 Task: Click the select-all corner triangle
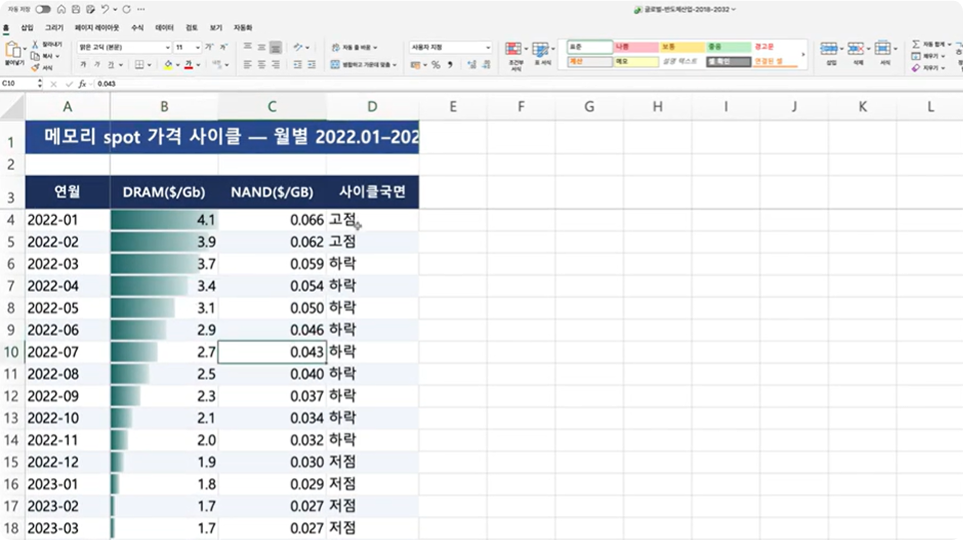13,107
